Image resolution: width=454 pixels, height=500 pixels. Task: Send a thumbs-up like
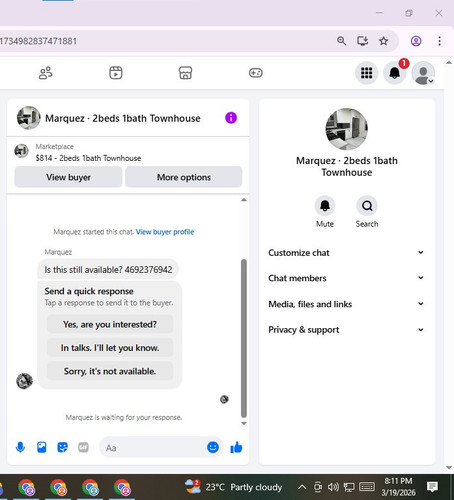pos(236,447)
